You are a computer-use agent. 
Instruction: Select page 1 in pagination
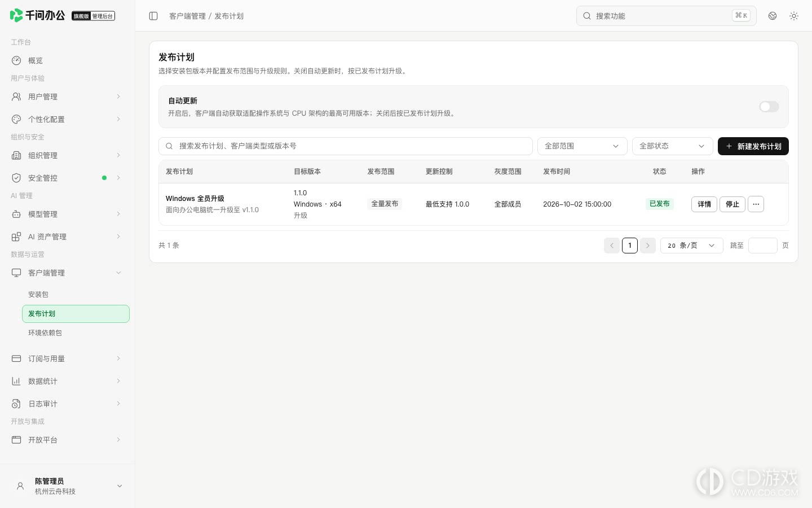coord(630,246)
